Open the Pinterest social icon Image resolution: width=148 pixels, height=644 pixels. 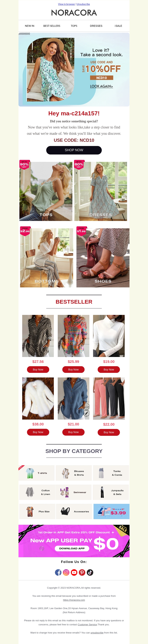pyautogui.click(x=82, y=573)
